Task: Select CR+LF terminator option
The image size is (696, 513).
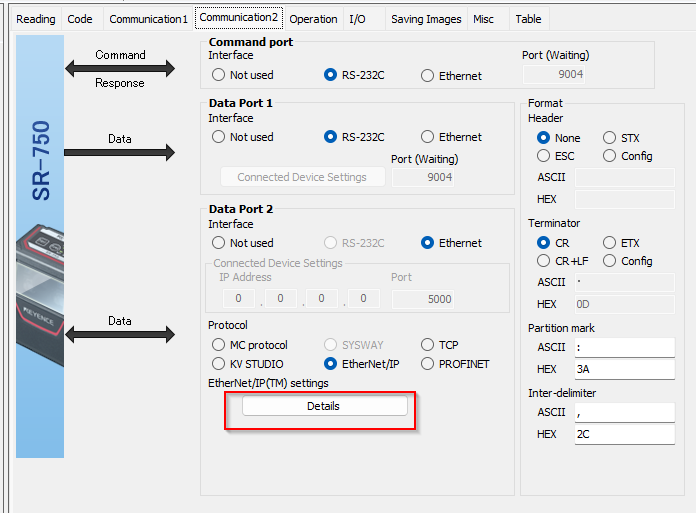Action: tap(563, 261)
